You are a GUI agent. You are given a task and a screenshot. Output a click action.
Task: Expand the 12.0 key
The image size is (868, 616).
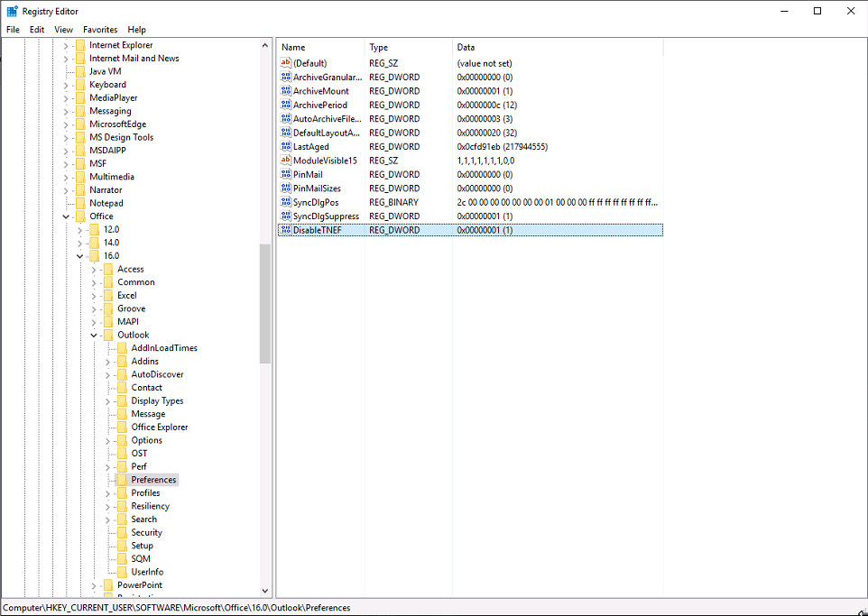click(x=79, y=230)
